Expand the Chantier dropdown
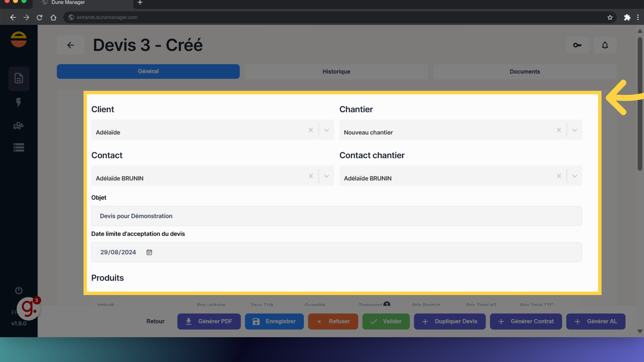The image size is (644, 362). pyautogui.click(x=575, y=130)
